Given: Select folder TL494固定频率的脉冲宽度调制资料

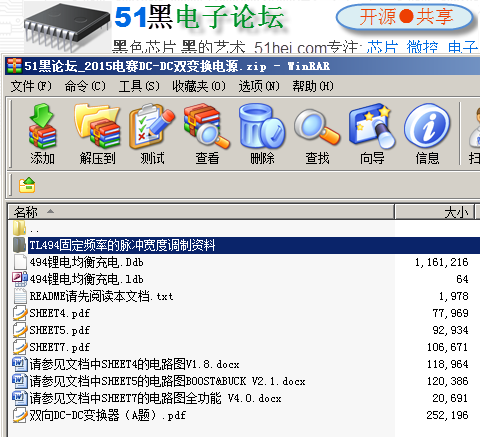Looking at the screenshot, I should (x=122, y=245).
